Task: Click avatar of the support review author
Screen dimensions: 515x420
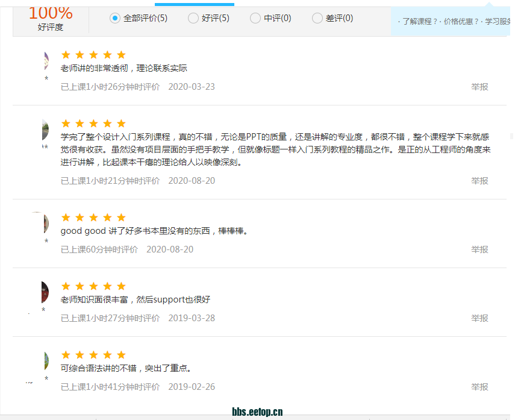Action: 45,293
